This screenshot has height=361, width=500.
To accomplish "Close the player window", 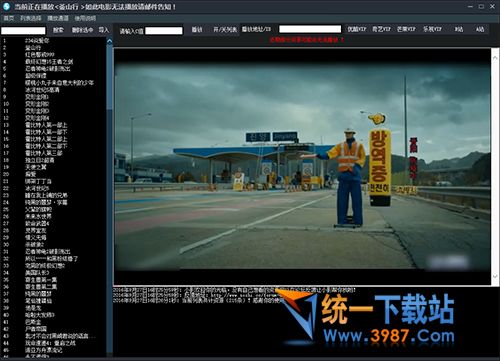I will pyautogui.click(x=492, y=6).
